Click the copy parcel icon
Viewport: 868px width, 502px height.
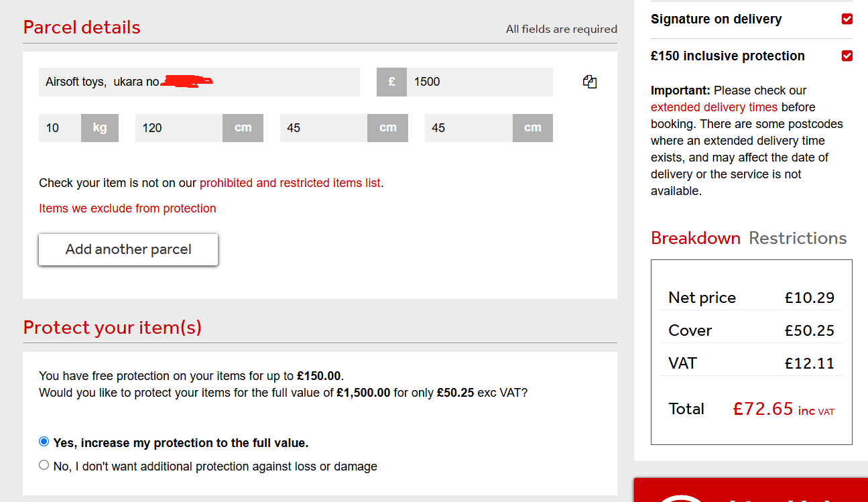[x=590, y=82]
